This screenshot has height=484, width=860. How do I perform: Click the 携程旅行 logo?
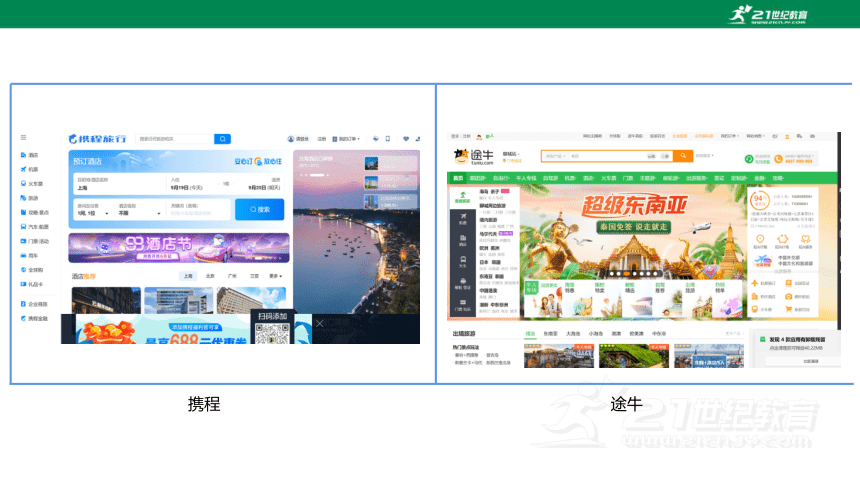click(x=98, y=139)
